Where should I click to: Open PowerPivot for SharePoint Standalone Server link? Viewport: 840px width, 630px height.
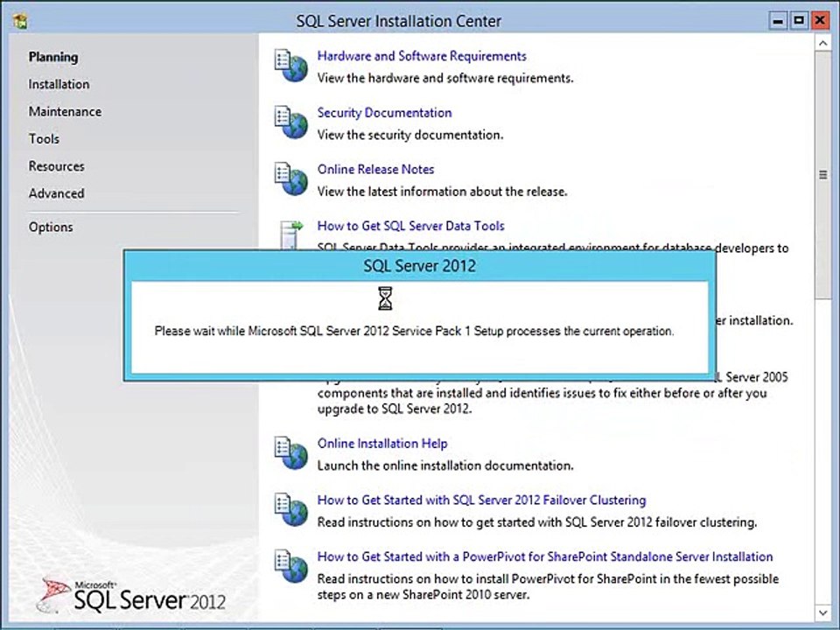545,556
